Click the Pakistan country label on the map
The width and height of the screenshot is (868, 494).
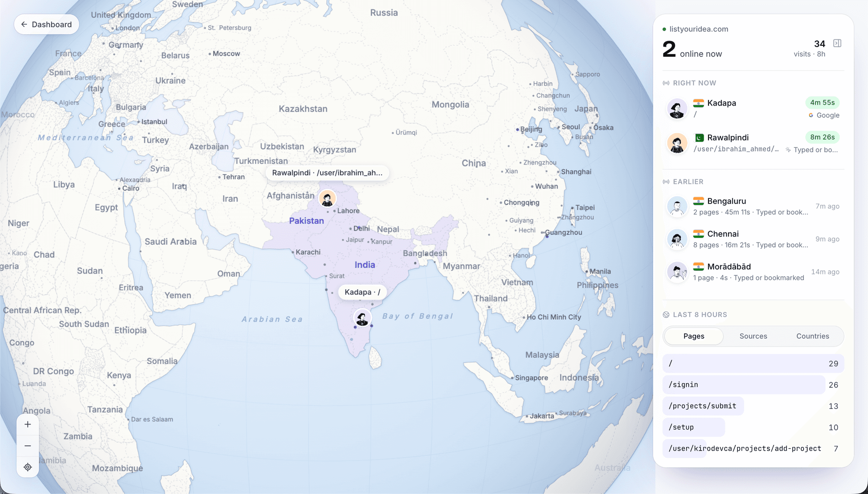[x=306, y=221]
